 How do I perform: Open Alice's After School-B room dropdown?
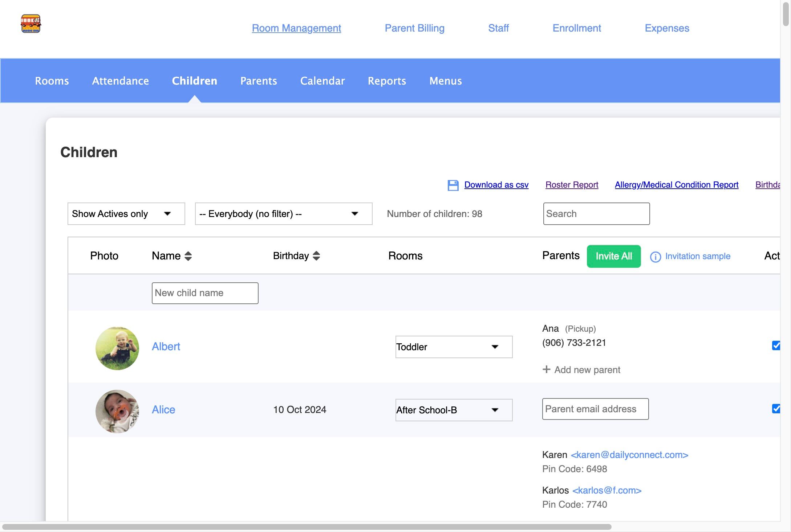click(454, 410)
